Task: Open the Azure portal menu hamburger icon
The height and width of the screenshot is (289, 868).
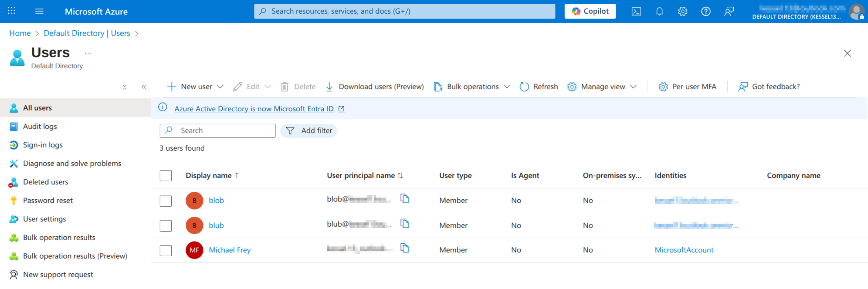Action: click(x=39, y=11)
